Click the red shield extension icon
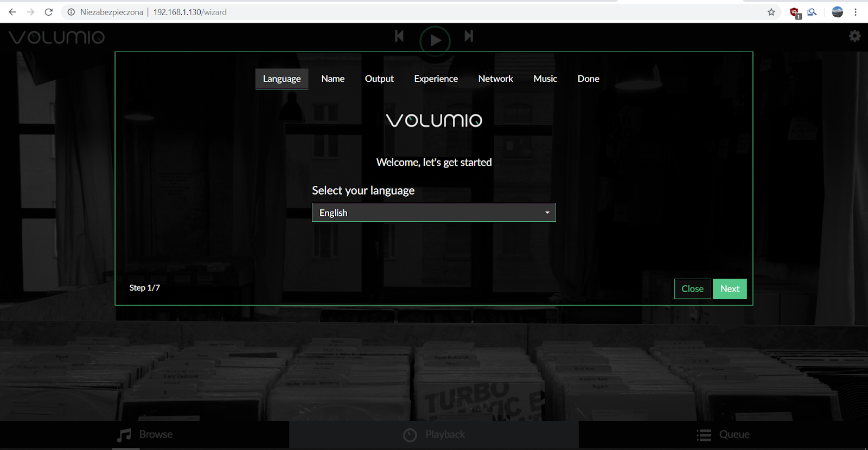 point(795,12)
